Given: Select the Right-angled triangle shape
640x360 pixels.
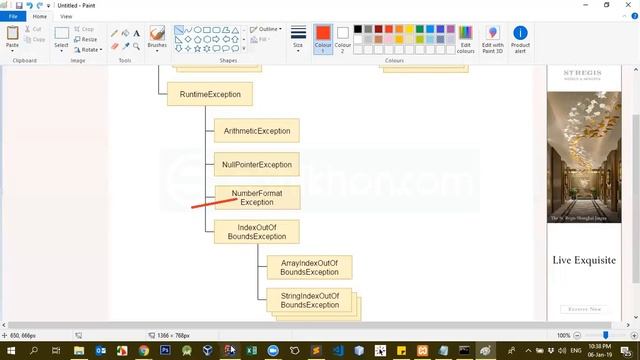Looking at the screenshot, I should pyautogui.click(x=179, y=40).
